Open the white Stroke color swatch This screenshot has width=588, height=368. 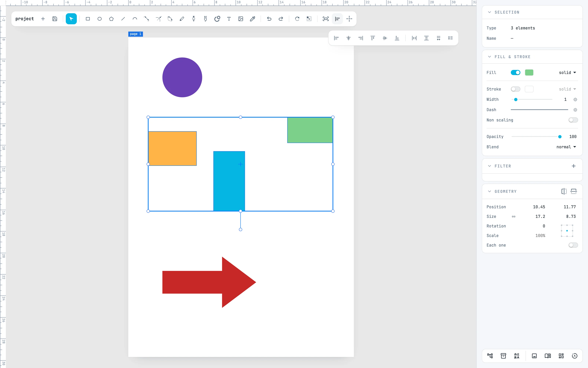pyautogui.click(x=529, y=89)
